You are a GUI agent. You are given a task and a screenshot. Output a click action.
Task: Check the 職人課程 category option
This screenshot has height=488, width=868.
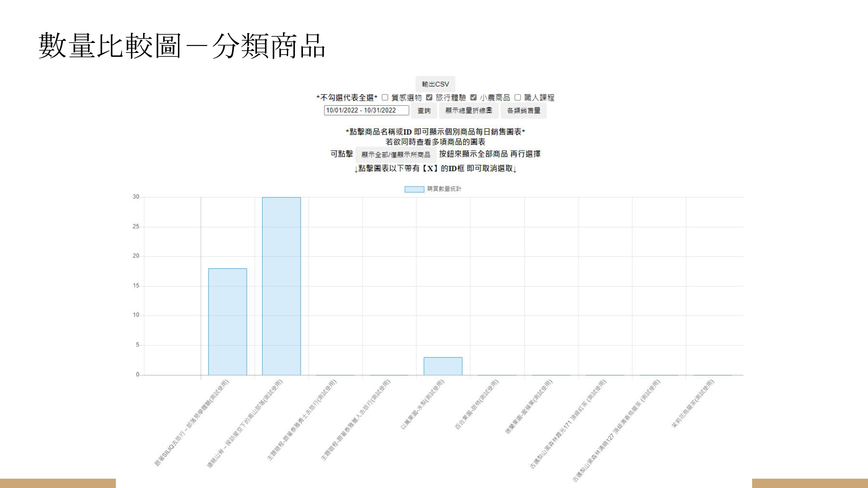click(517, 98)
